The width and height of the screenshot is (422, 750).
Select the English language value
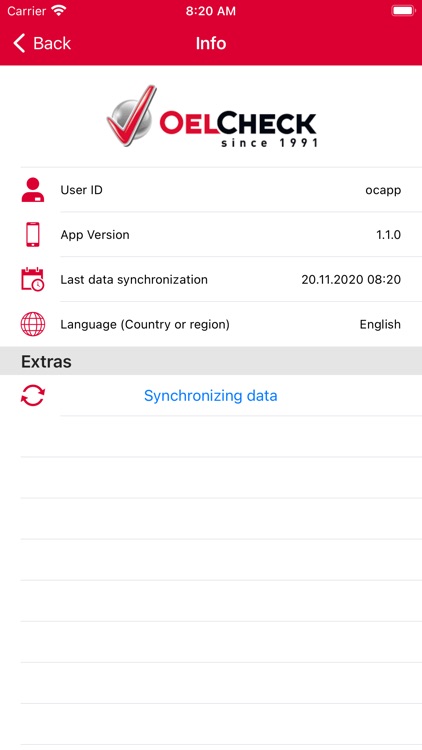(x=380, y=325)
